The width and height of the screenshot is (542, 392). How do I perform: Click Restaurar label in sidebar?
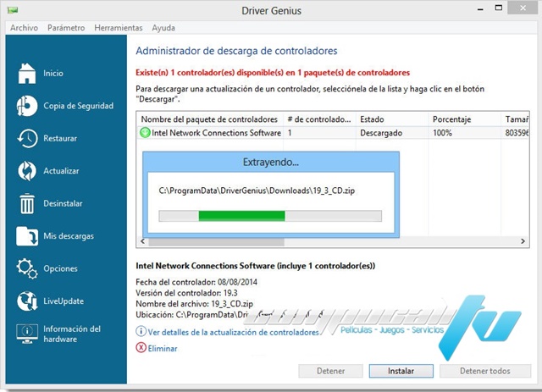click(x=60, y=138)
